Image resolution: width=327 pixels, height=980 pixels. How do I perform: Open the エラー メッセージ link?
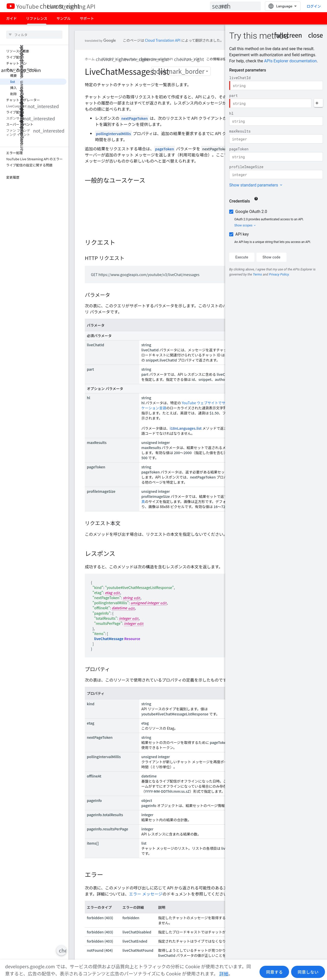point(145,894)
